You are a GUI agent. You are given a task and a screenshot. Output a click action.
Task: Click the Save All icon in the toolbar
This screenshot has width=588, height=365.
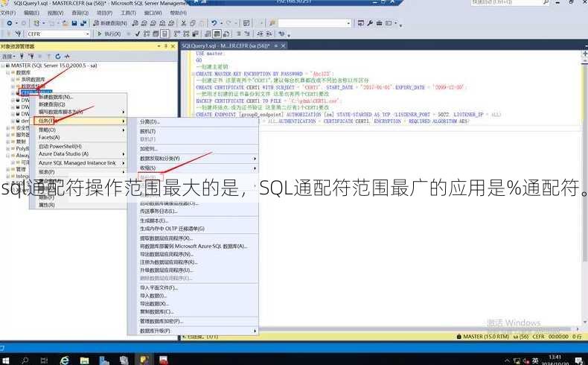83,23
